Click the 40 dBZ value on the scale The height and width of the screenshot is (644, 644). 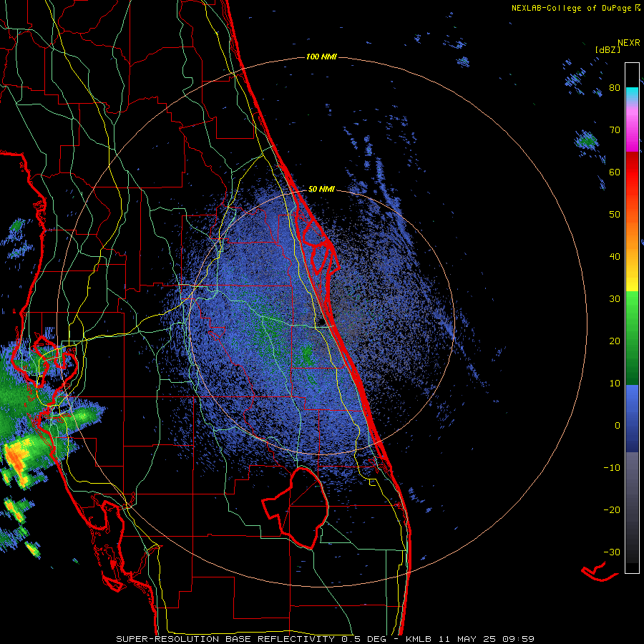pos(615,257)
